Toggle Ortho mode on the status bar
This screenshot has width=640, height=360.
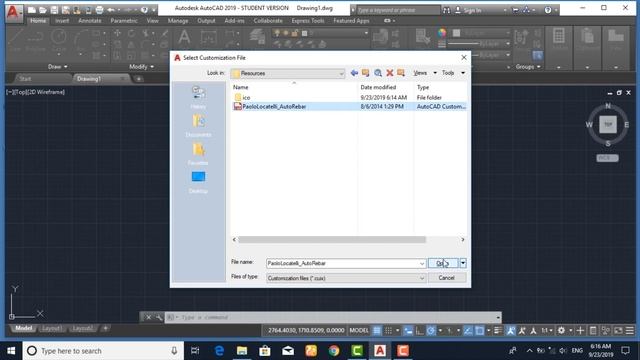(x=419, y=330)
